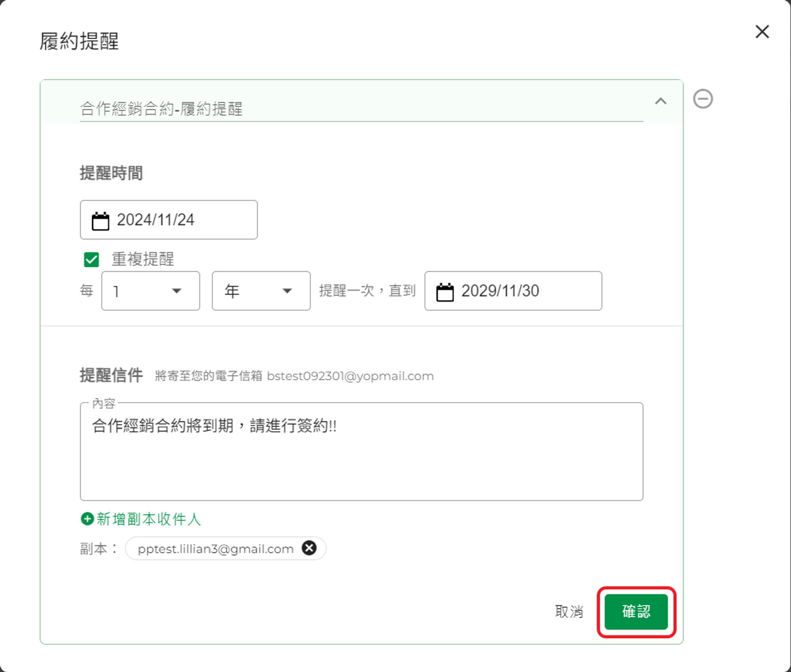
Task: Edit the reminder title 合作經銷合約-履約提醒
Action: 361,109
